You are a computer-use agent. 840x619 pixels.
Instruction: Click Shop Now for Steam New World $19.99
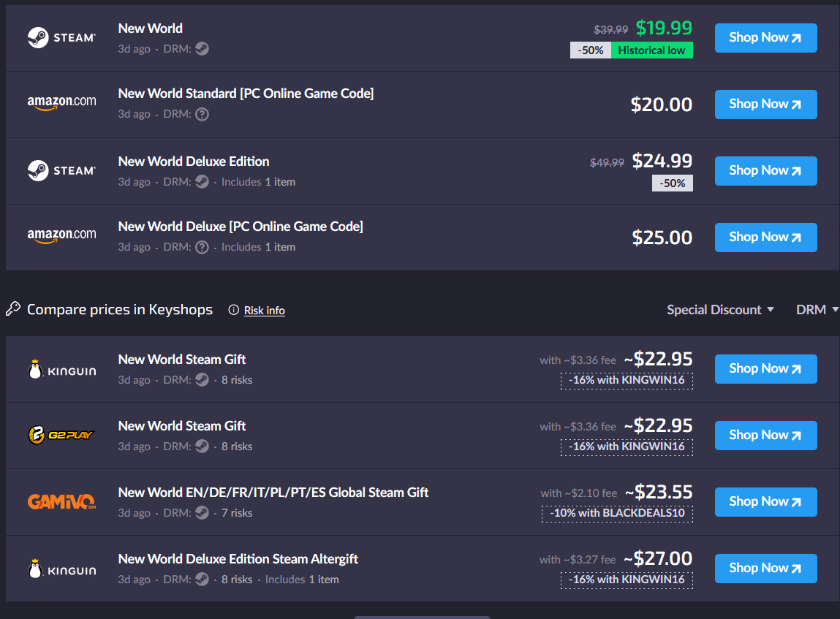click(x=765, y=37)
